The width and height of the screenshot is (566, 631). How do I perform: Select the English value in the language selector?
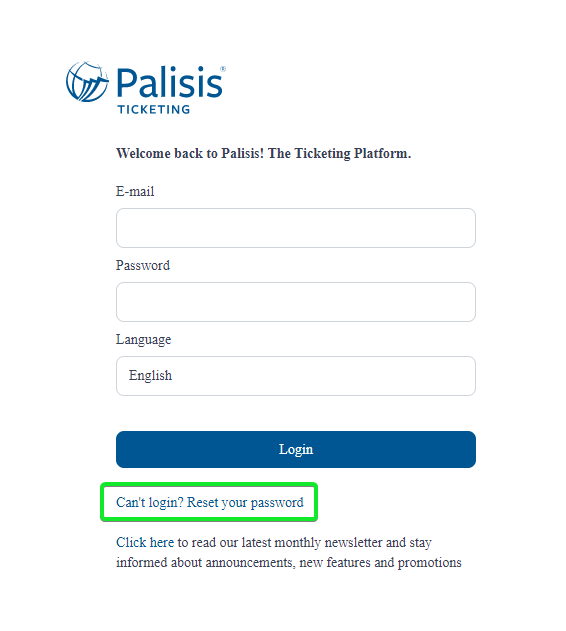pos(151,376)
